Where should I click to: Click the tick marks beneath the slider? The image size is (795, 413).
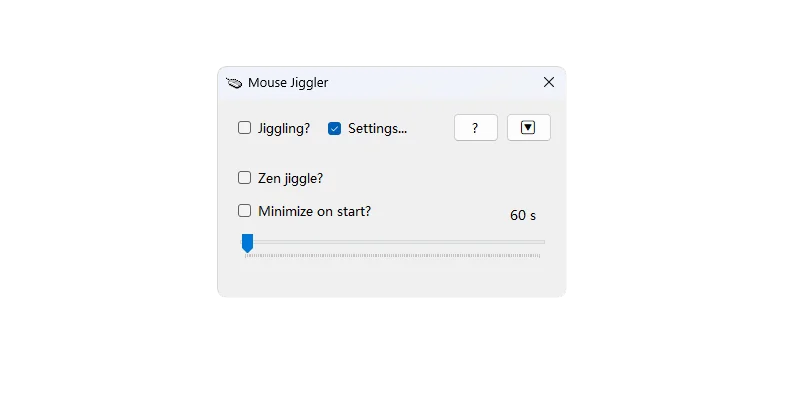tap(392, 255)
